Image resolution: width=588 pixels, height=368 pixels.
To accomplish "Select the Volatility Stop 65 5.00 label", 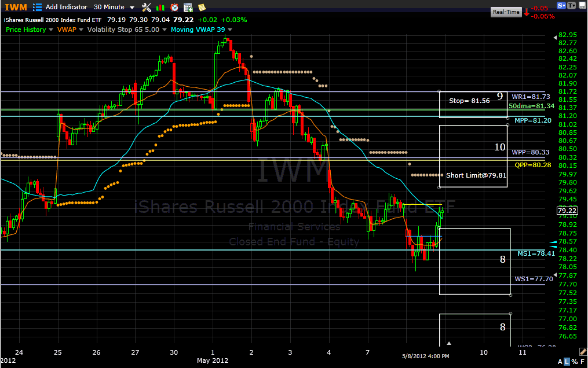I will tap(123, 30).
